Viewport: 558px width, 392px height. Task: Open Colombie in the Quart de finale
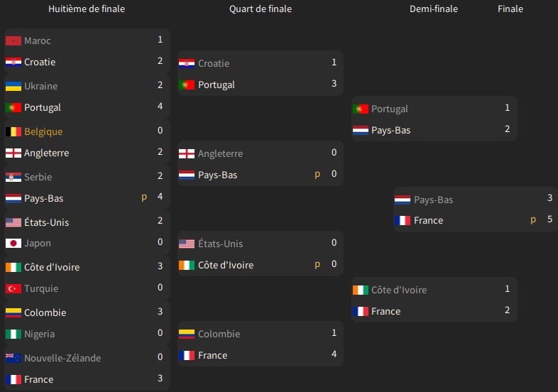(x=219, y=334)
